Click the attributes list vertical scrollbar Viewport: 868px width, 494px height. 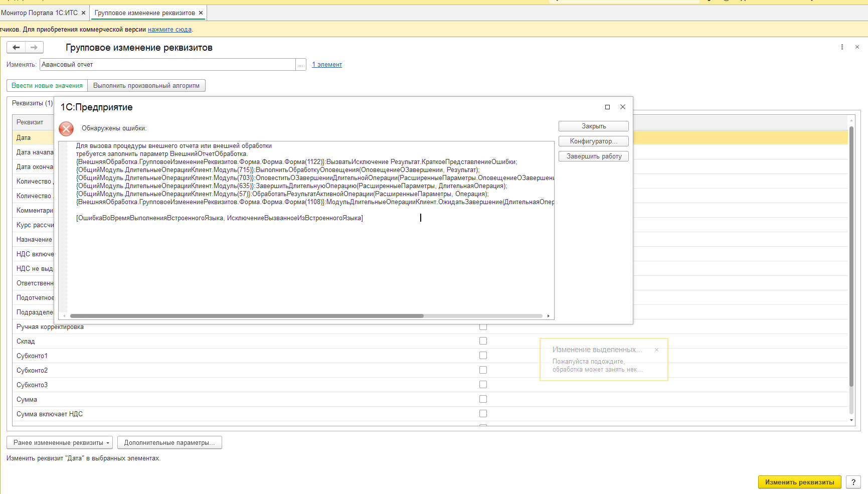tap(851, 256)
